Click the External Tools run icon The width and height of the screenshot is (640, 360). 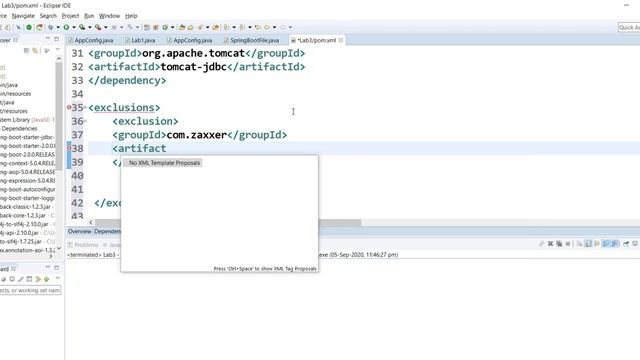(98, 27)
